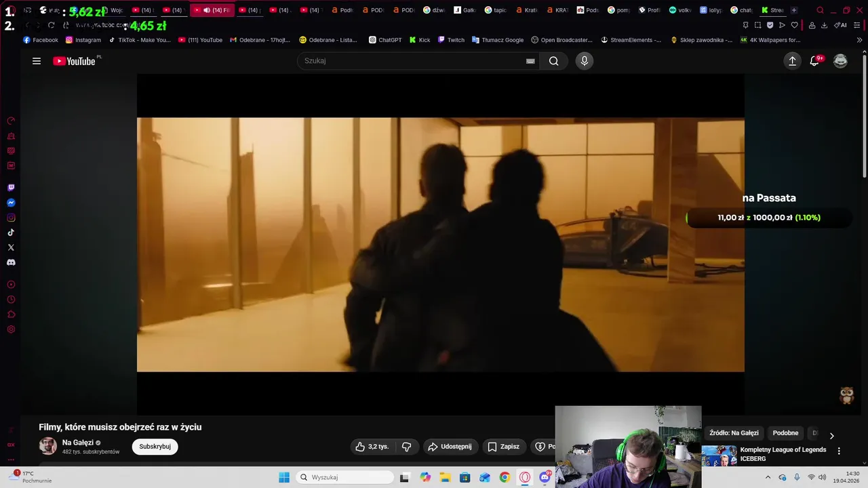Open the StreamElements bookmark
The image size is (868, 488).
tap(631, 40)
